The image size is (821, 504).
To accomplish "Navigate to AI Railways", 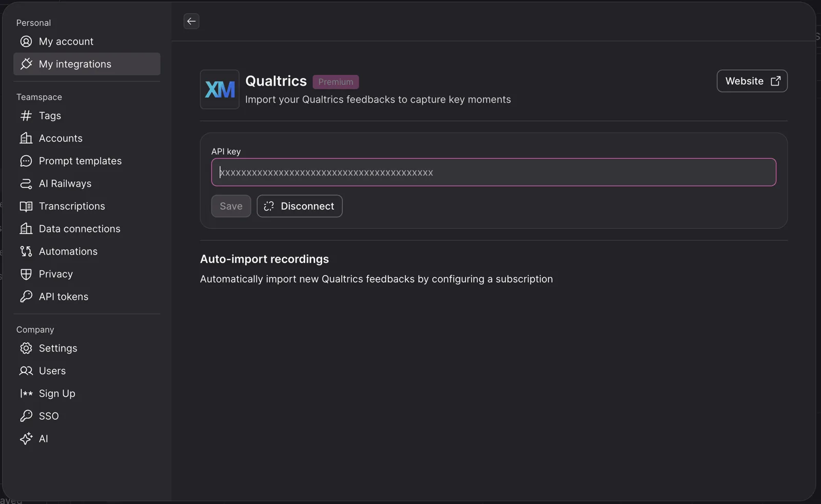I will [x=87, y=184].
